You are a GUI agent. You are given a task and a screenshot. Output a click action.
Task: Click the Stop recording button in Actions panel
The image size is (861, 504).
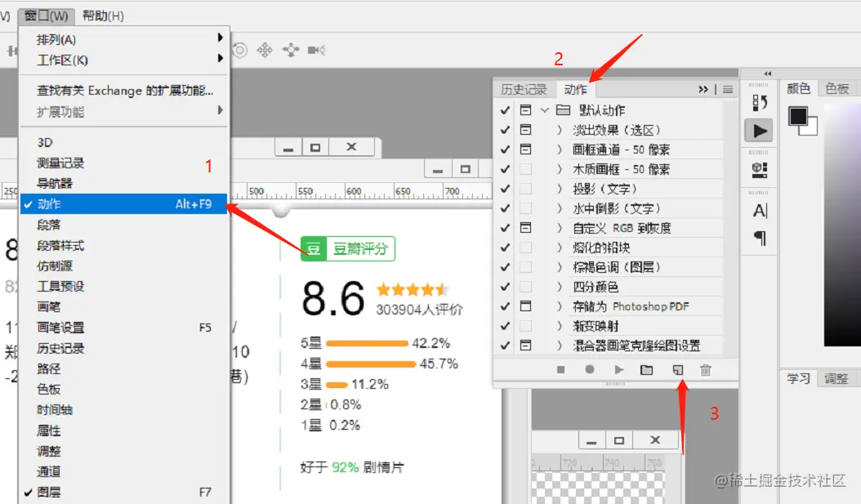(x=560, y=370)
